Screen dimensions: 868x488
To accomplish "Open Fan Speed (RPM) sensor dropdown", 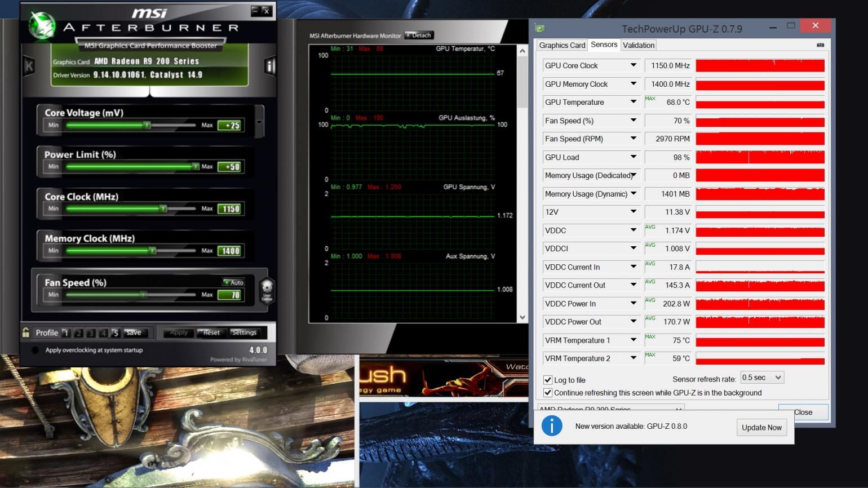I will 634,139.
